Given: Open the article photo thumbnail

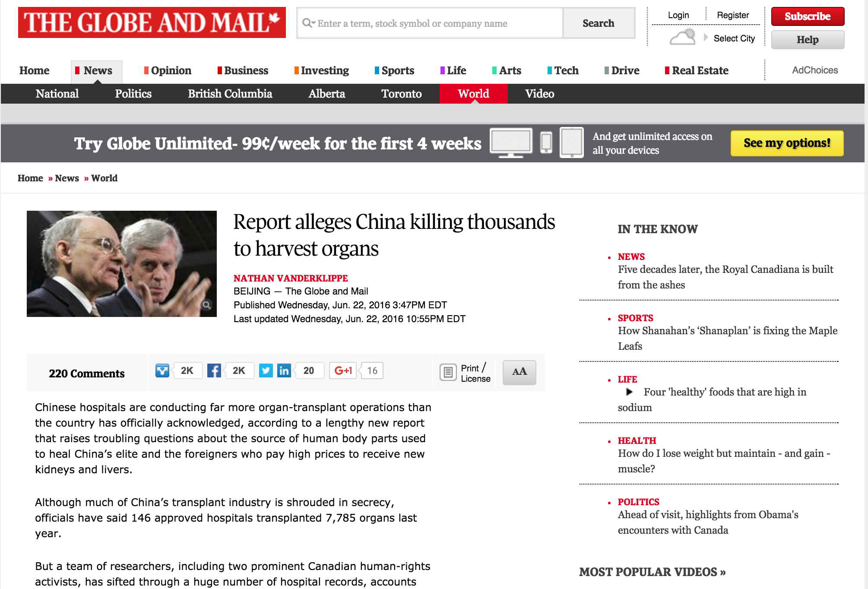Looking at the screenshot, I should tap(122, 264).
